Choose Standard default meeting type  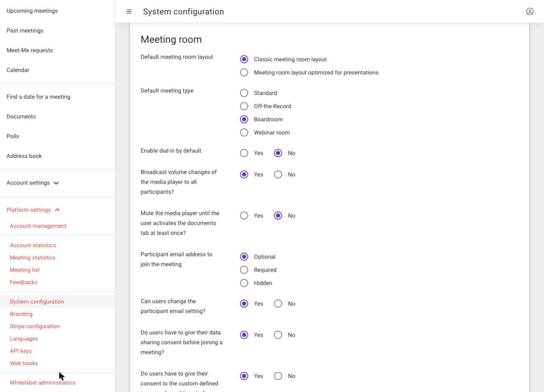tap(244, 93)
